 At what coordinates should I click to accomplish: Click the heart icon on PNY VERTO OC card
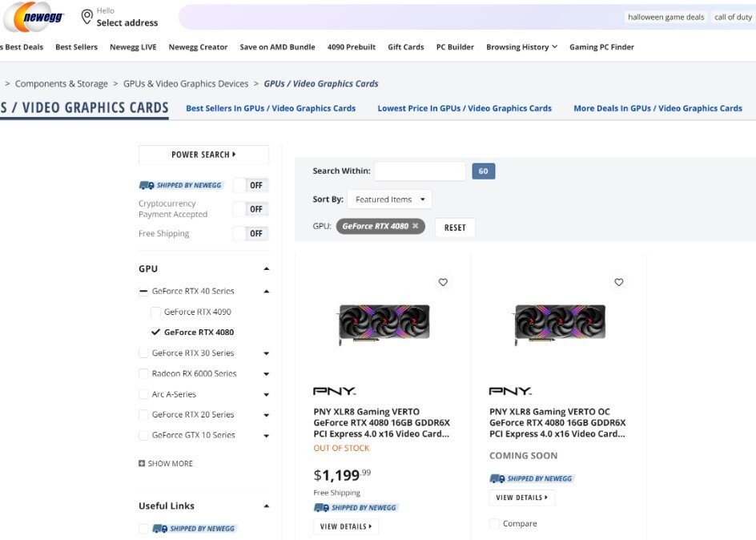pyautogui.click(x=619, y=282)
